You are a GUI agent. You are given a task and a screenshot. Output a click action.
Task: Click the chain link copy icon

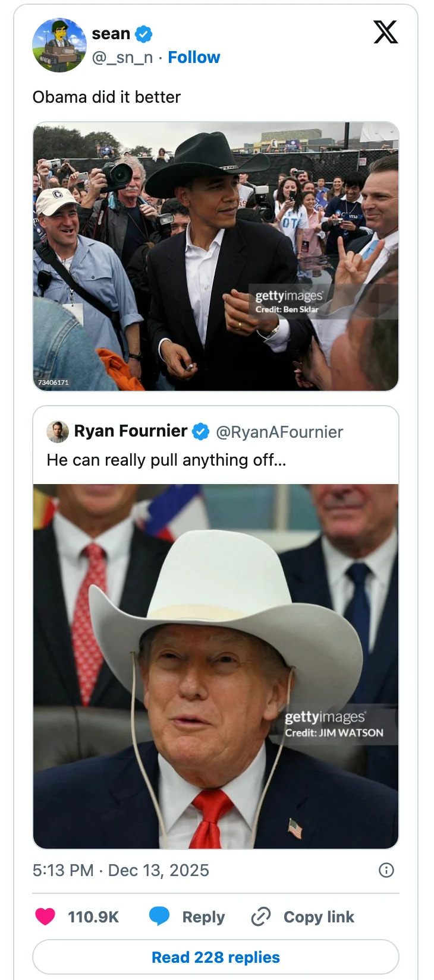(261, 916)
